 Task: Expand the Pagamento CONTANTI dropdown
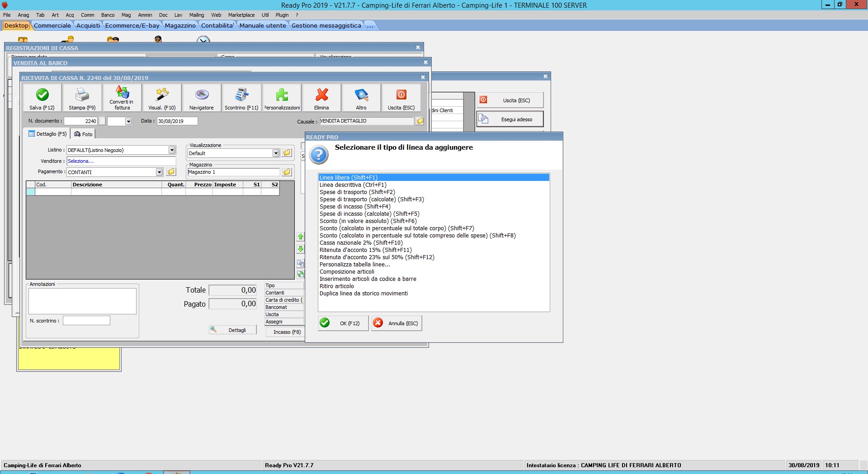(x=159, y=172)
